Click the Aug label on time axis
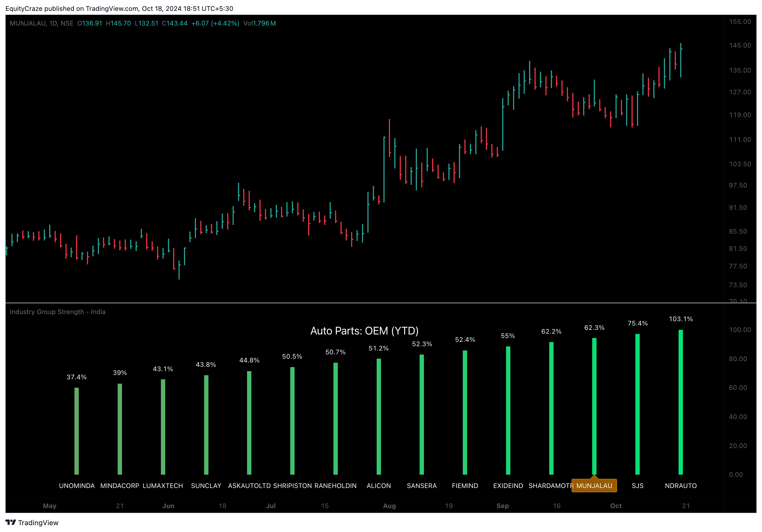 coord(389,506)
